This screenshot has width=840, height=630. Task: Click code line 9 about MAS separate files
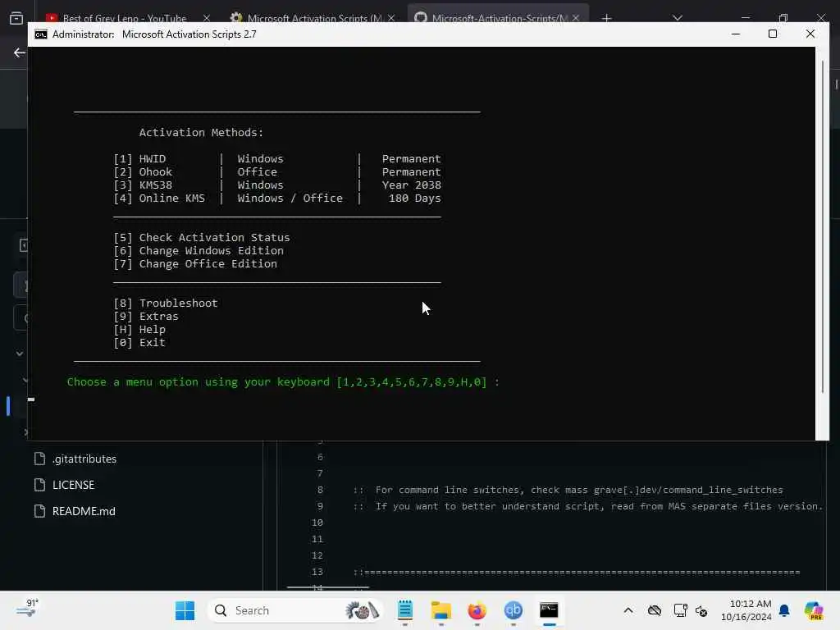click(587, 506)
